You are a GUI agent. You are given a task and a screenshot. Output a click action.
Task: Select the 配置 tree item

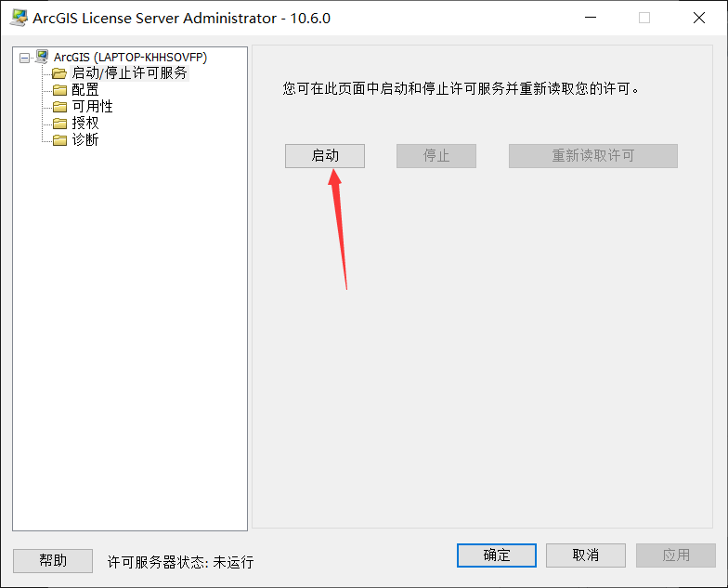point(85,89)
